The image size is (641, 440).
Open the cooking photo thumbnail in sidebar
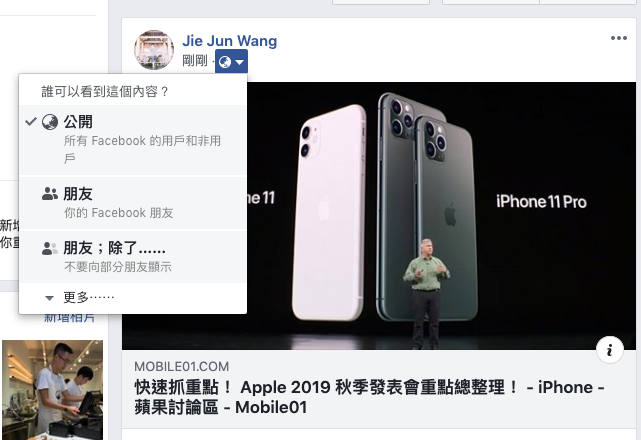tap(52, 390)
